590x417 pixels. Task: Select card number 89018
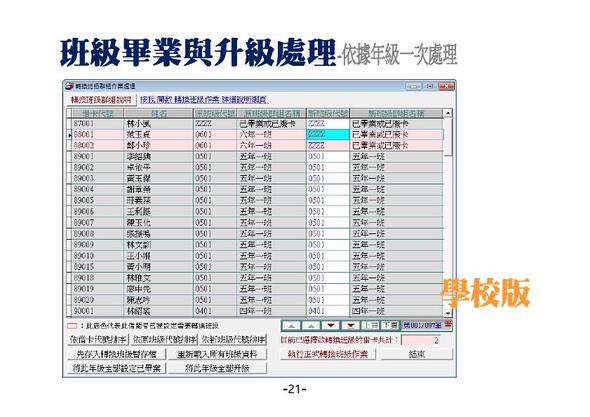coord(97,278)
